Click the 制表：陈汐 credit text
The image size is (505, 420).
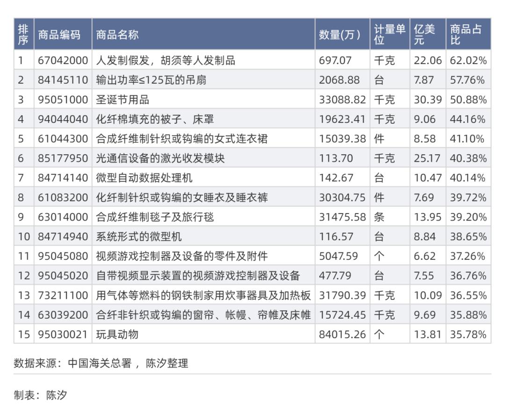[42, 393]
